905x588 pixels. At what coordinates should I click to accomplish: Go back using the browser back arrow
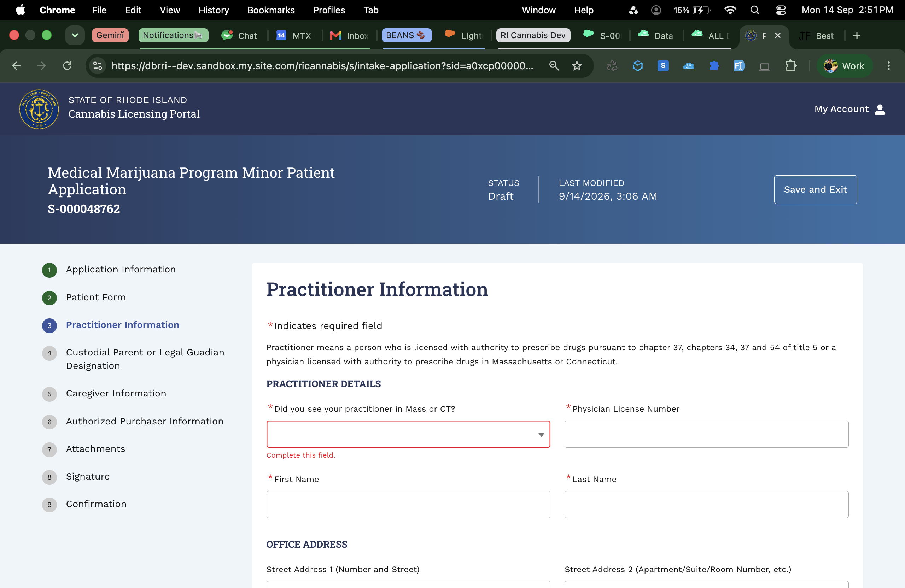click(16, 66)
